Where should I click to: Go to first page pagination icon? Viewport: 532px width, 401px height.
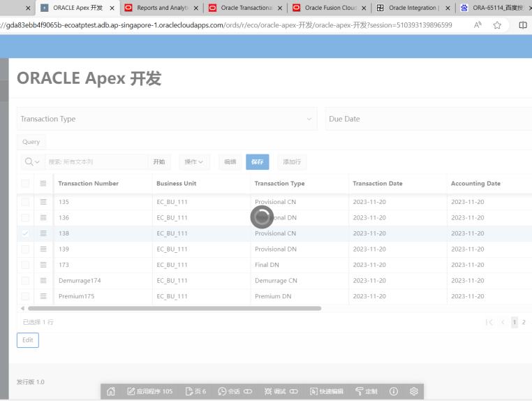[489, 322]
